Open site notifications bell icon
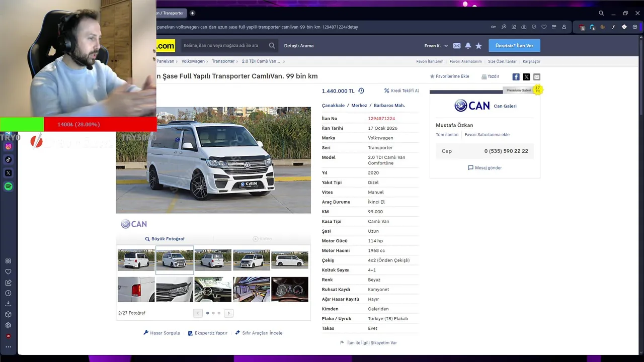Image resolution: width=644 pixels, height=362 pixels. (x=468, y=46)
